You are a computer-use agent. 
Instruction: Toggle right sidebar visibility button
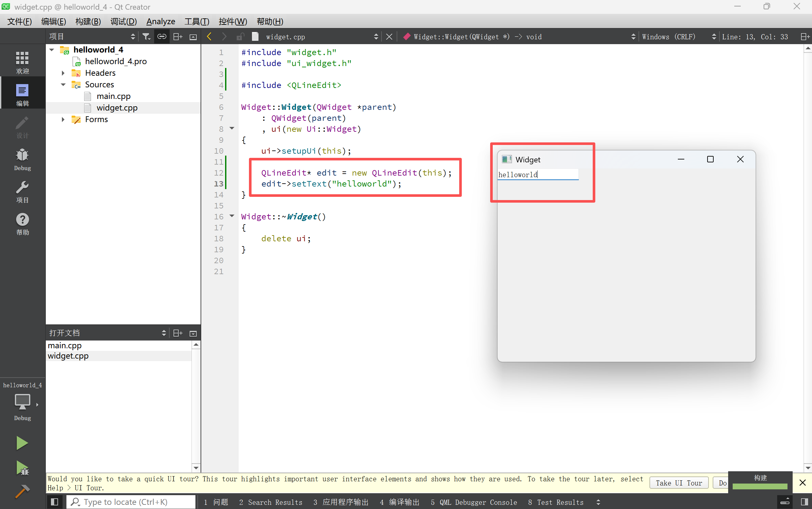804,502
